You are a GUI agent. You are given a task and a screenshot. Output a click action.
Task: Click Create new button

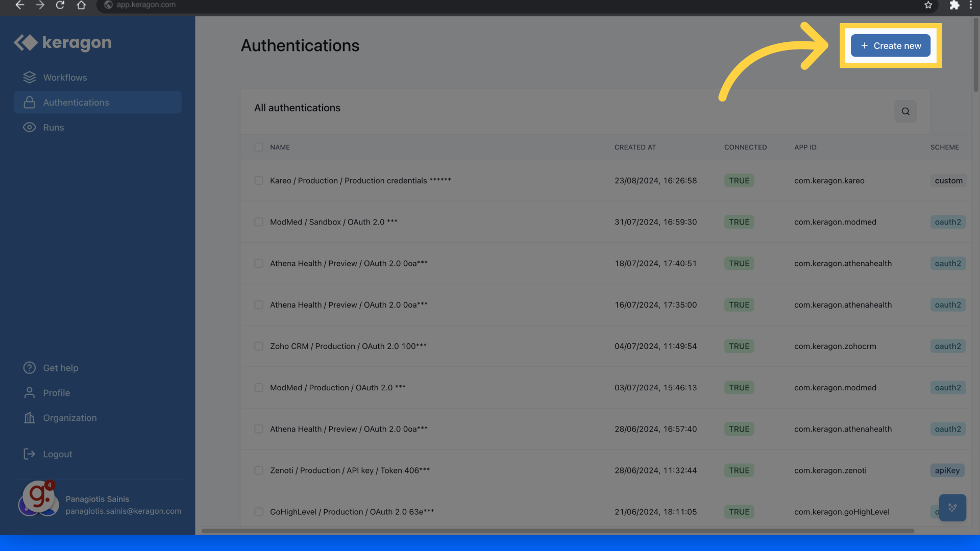tap(890, 46)
